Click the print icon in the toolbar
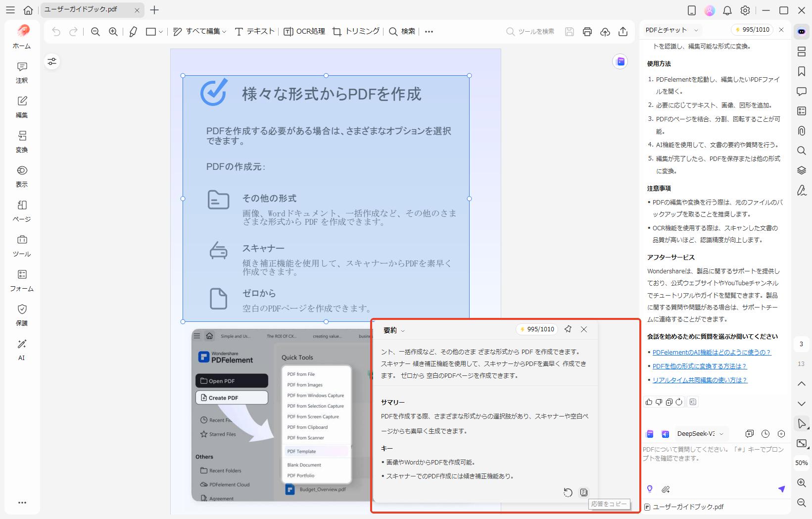The width and height of the screenshot is (812, 519). tap(587, 31)
